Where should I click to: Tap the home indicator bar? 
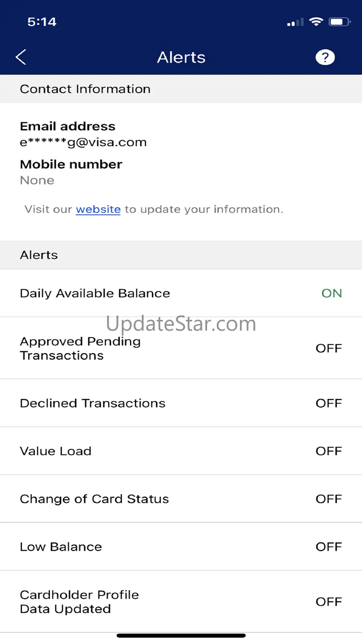pyautogui.click(x=181, y=636)
